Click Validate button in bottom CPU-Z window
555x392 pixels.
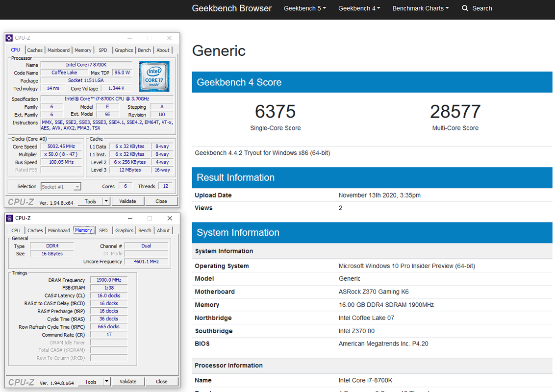128,381
